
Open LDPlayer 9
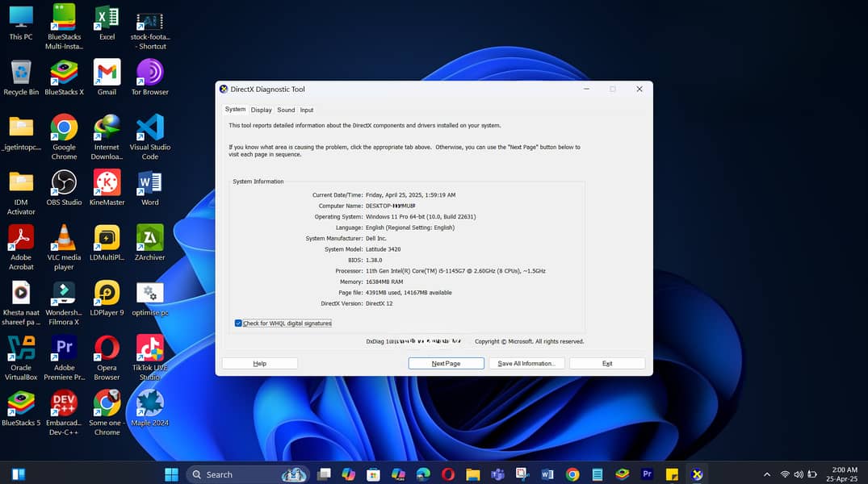point(107,298)
